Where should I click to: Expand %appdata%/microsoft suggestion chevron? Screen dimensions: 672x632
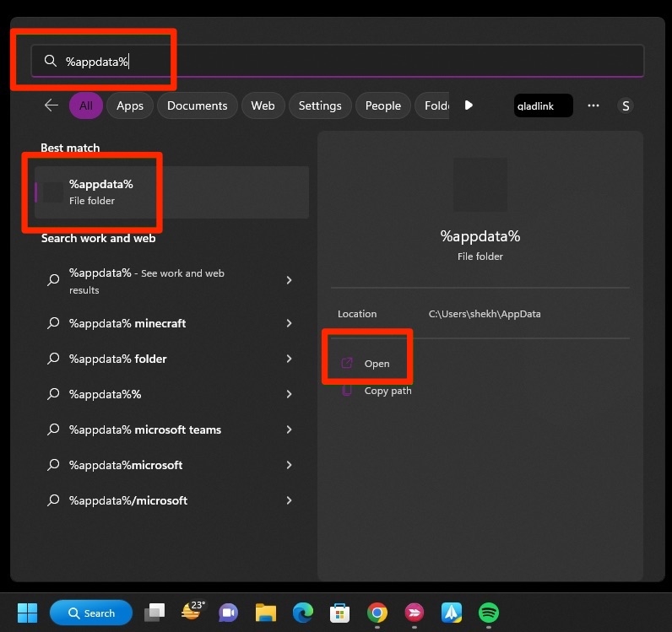coord(289,500)
